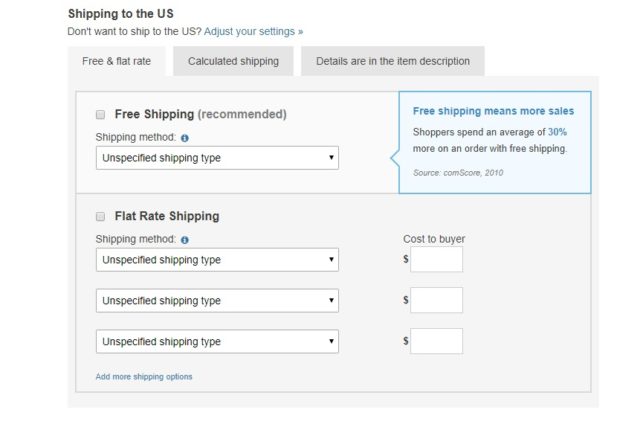The width and height of the screenshot is (640, 433).
Task: Open Details are in the item description tab
Action: pyautogui.click(x=393, y=61)
